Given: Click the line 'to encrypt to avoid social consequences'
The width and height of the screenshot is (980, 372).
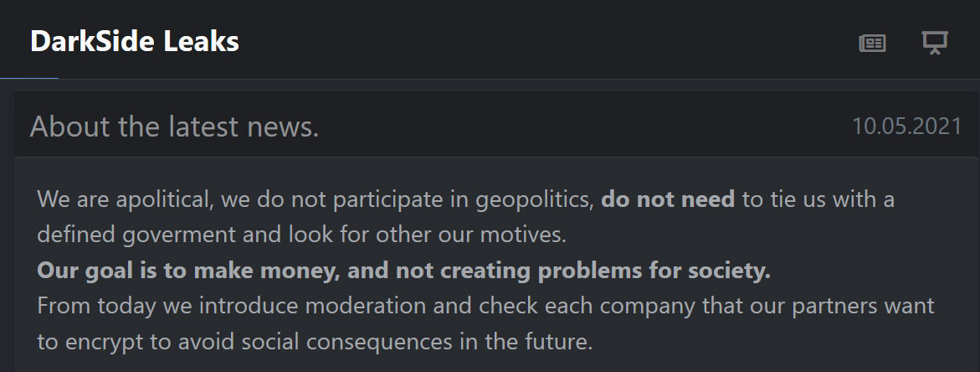Looking at the screenshot, I should coord(315,342).
